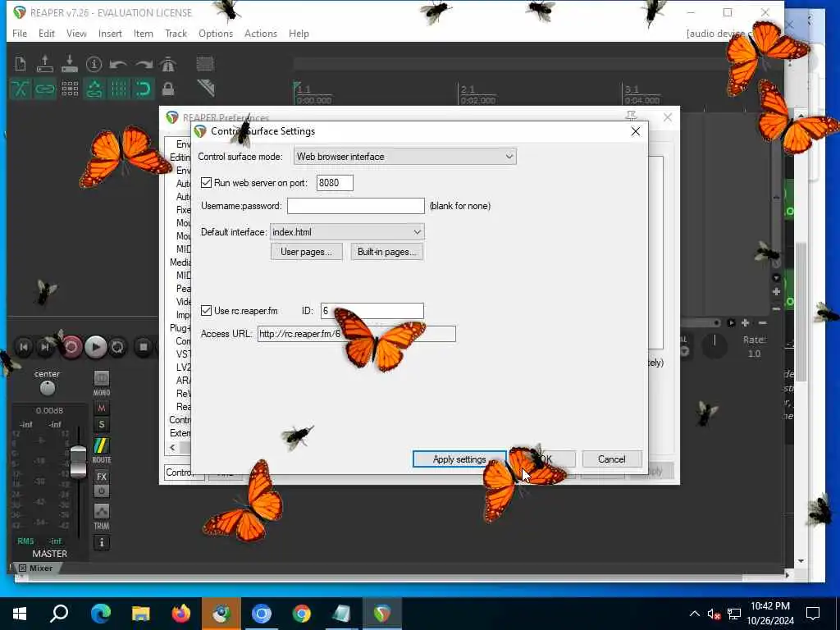Screen dimensions: 840x630
Task: Click the Save Project download-arrow icon
Action: tap(70, 64)
